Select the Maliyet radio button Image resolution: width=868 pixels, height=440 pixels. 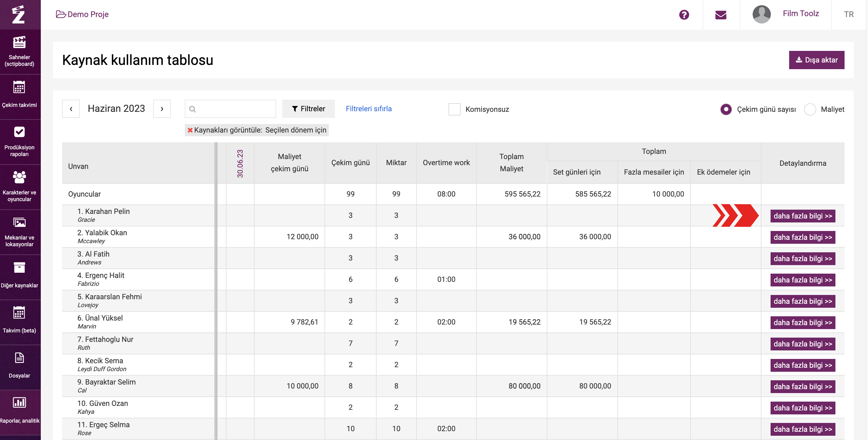(810, 109)
